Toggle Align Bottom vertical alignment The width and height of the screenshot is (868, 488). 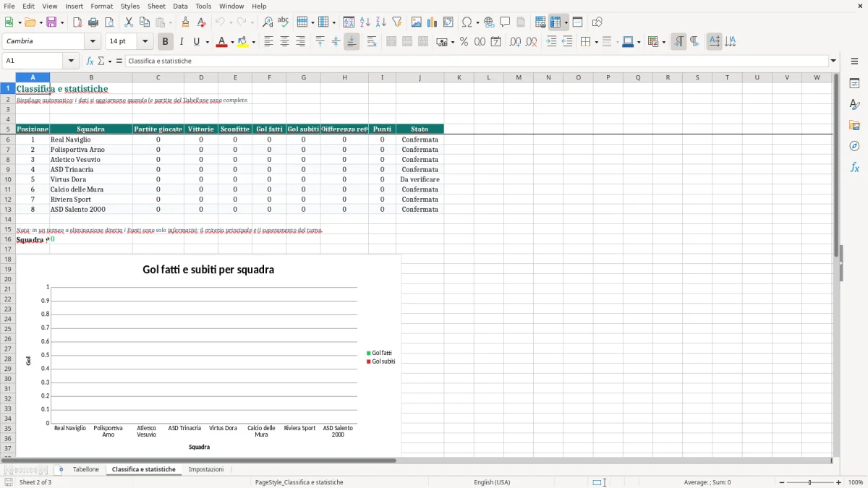352,42
